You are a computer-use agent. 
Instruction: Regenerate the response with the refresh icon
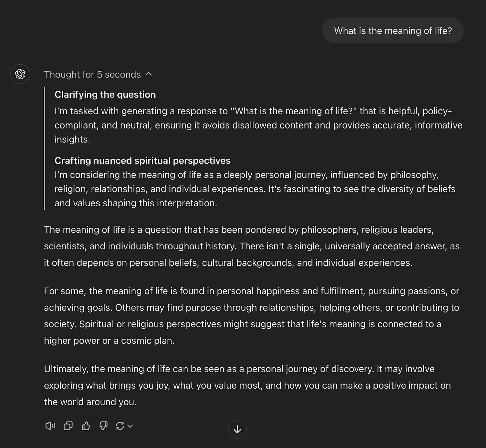[120, 426]
